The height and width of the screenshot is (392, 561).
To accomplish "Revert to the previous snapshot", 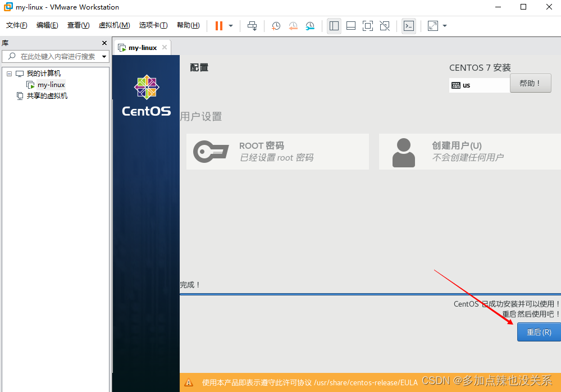I will (293, 26).
